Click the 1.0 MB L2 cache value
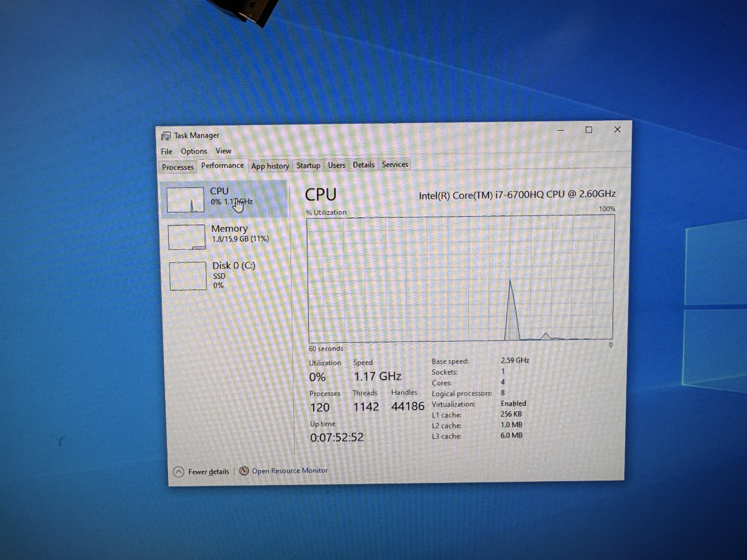Viewport: 747px width, 560px height. pyautogui.click(x=511, y=425)
